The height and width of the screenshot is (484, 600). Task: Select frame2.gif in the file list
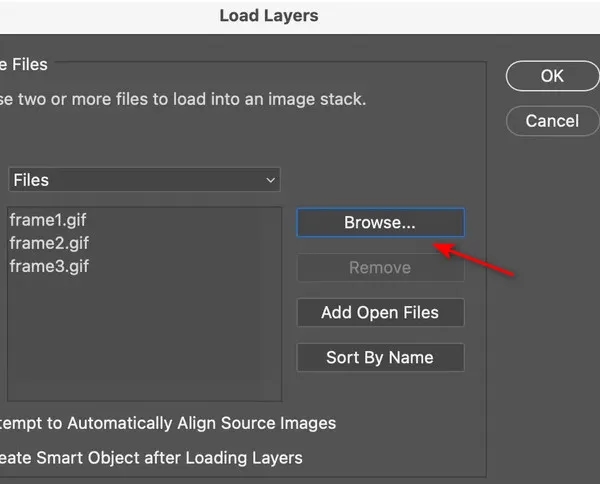(x=49, y=242)
